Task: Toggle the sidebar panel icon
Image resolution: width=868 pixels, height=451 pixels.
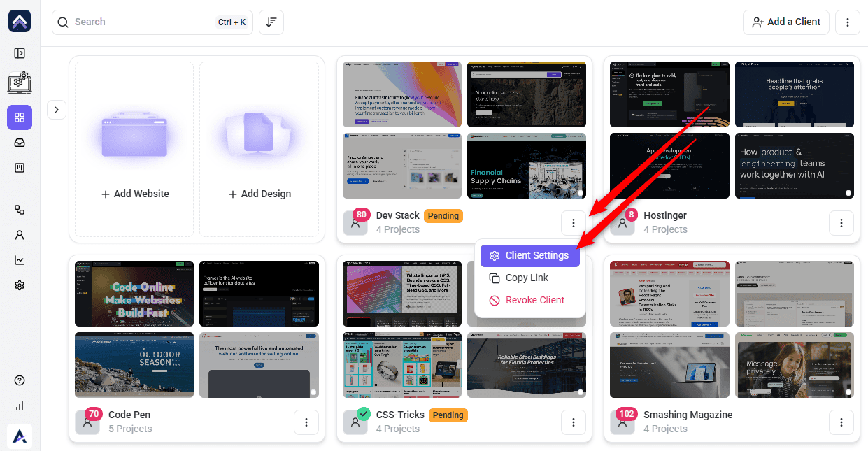Action: point(20,53)
